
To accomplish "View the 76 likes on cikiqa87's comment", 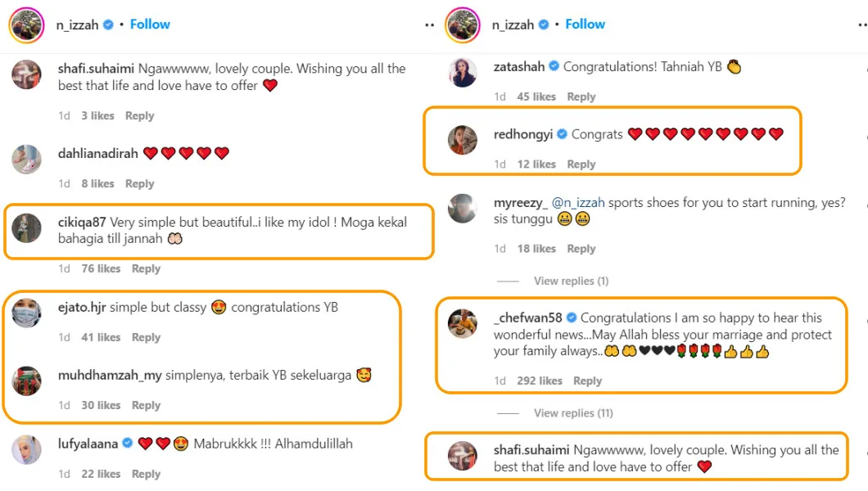I will point(101,268).
